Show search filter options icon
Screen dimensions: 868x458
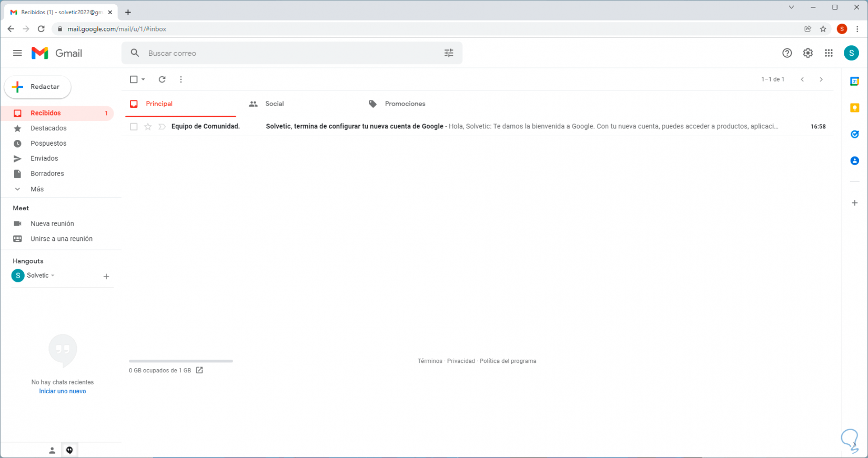[x=449, y=53]
